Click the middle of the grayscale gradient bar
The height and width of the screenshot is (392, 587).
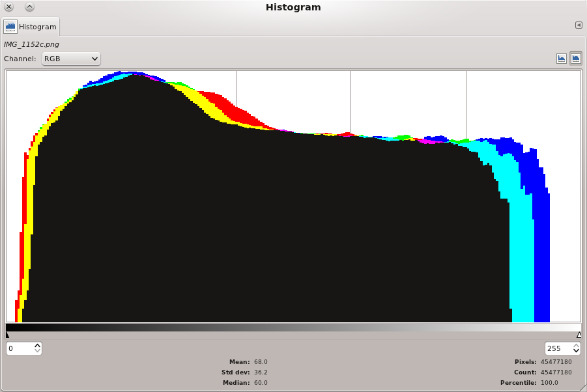pyautogui.click(x=293, y=328)
